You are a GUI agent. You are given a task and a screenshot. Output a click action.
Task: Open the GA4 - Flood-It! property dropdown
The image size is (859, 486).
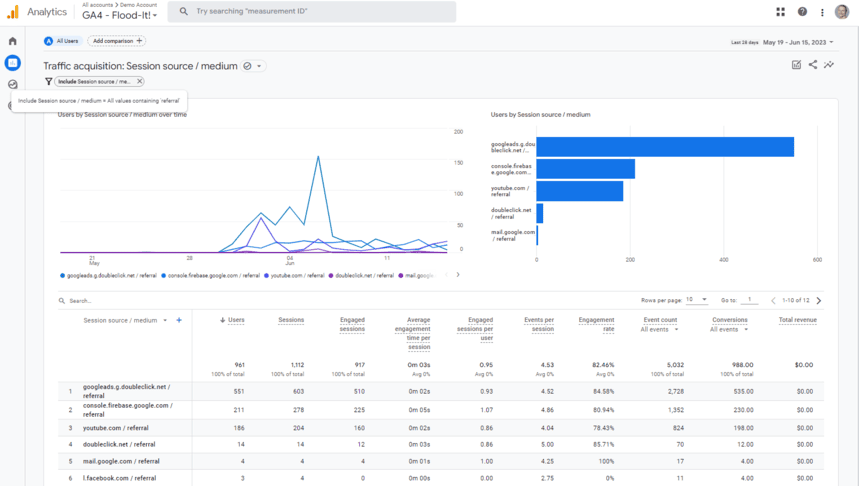click(120, 16)
